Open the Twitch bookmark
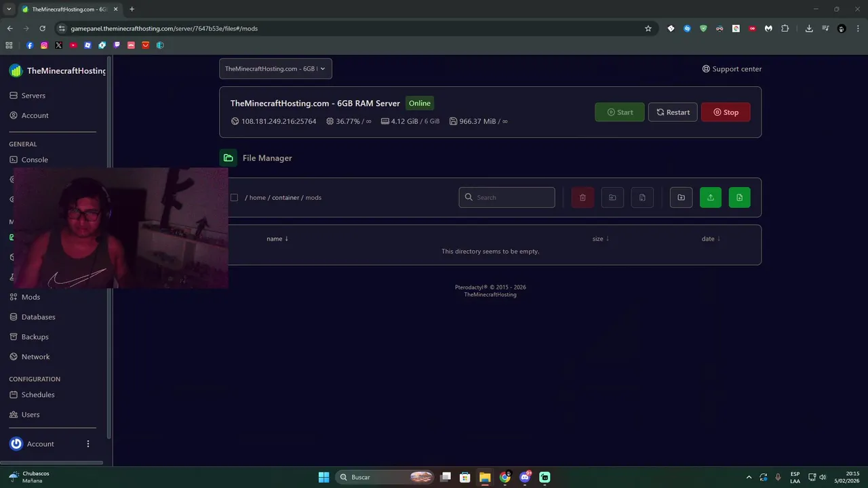The width and height of the screenshot is (868, 488). [x=117, y=45]
